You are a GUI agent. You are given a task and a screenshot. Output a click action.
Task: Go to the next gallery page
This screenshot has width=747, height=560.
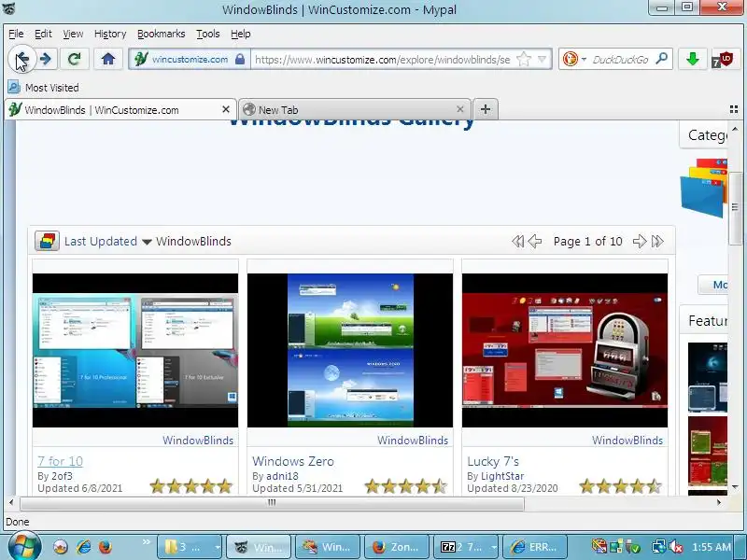[640, 242]
